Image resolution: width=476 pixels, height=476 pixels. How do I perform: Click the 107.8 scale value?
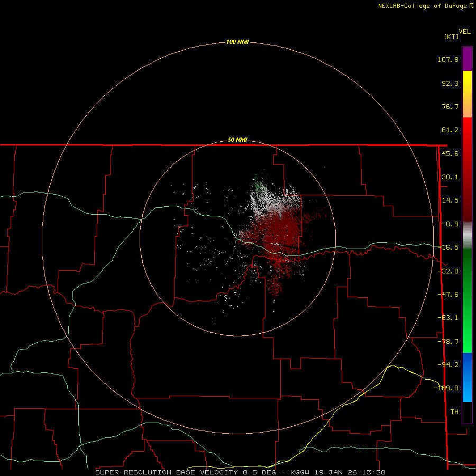[x=448, y=59]
